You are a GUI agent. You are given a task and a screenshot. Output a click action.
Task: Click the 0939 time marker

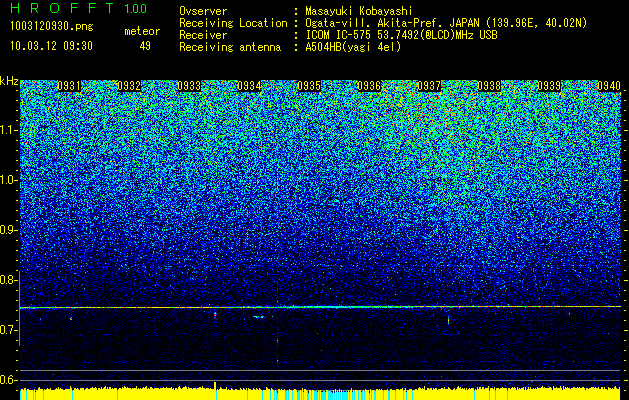click(x=549, y=86)
